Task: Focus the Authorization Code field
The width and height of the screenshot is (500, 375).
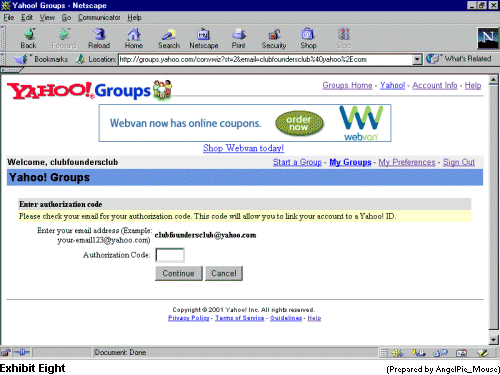Action: tap(170, 255)
